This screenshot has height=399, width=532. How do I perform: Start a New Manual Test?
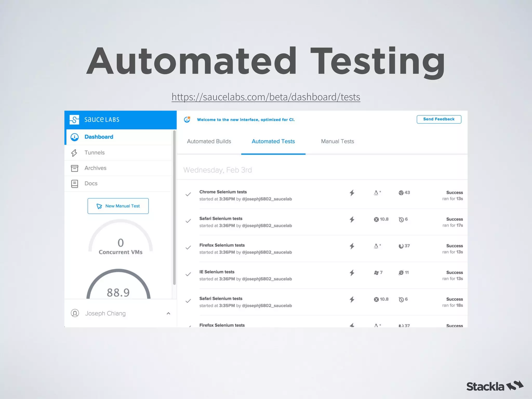coord(118,206)
